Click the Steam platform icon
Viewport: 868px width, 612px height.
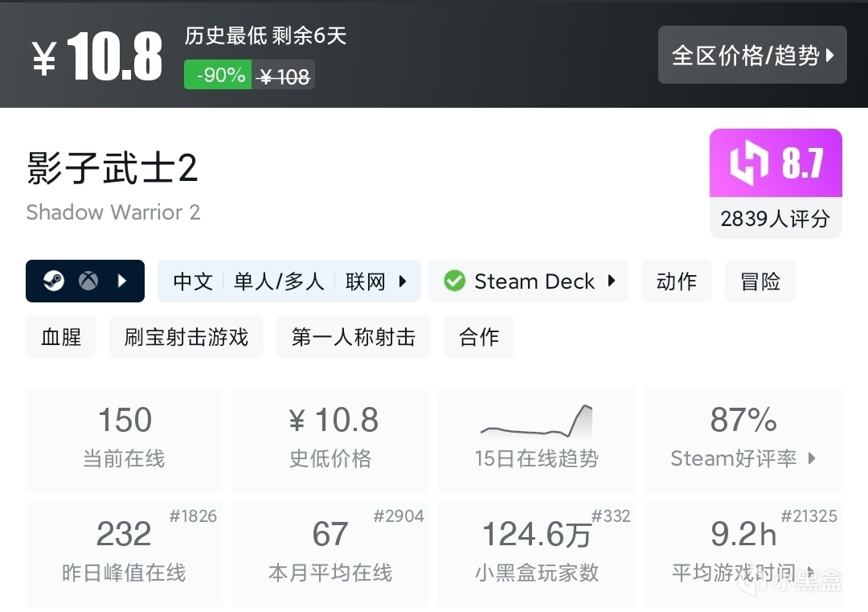pos(54,281)
